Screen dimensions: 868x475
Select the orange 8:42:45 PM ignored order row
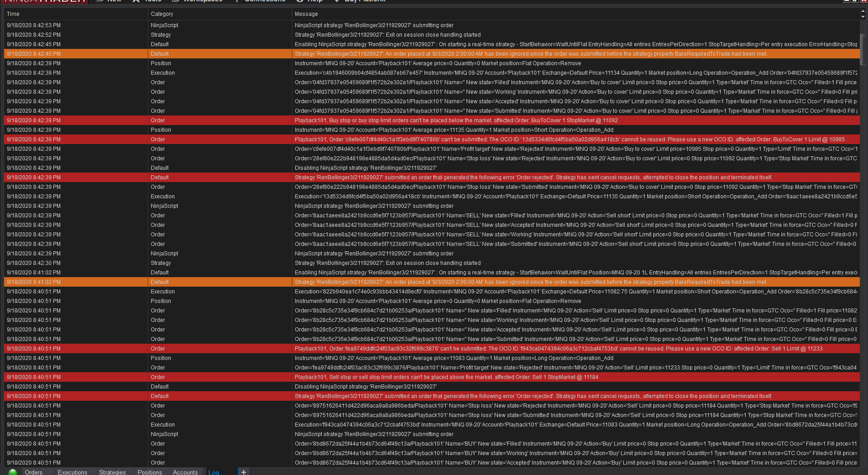(x=432, y=54)
